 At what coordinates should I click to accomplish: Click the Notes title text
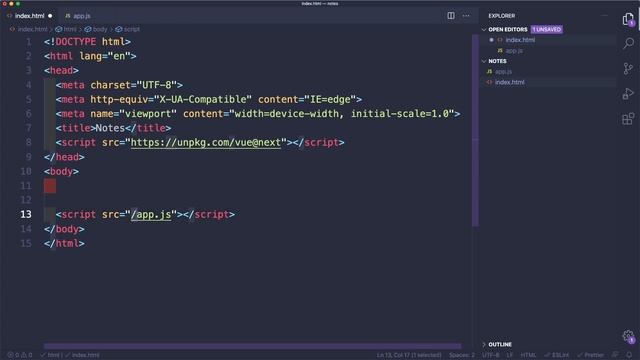pos(110,128)
